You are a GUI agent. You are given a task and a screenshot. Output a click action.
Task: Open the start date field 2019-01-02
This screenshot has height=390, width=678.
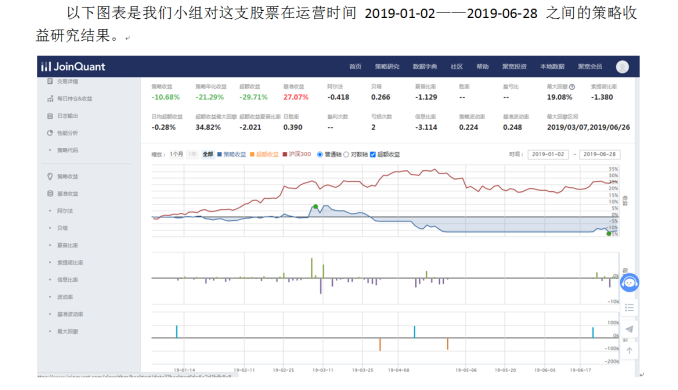click(548, 154)
